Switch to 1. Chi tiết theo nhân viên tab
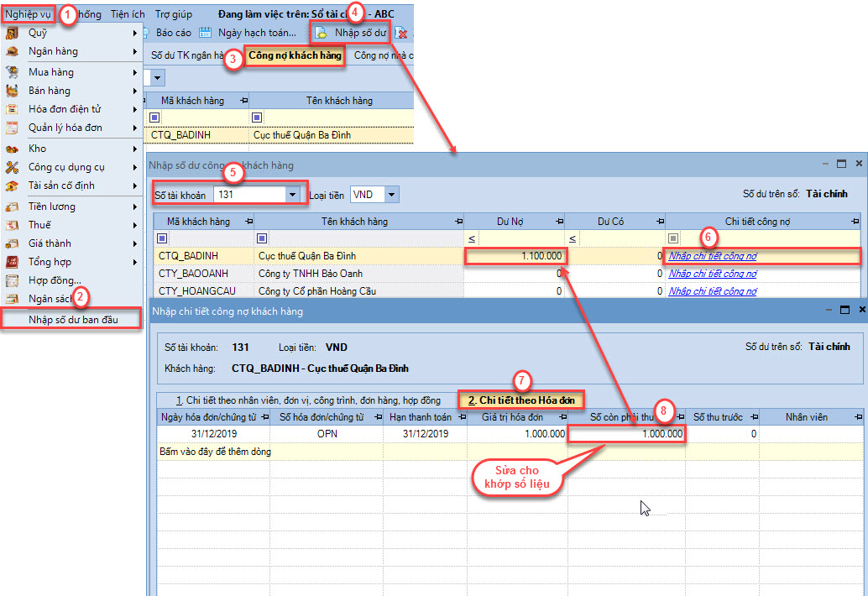This screenshot has width=868, height=596. coord(308,400)
